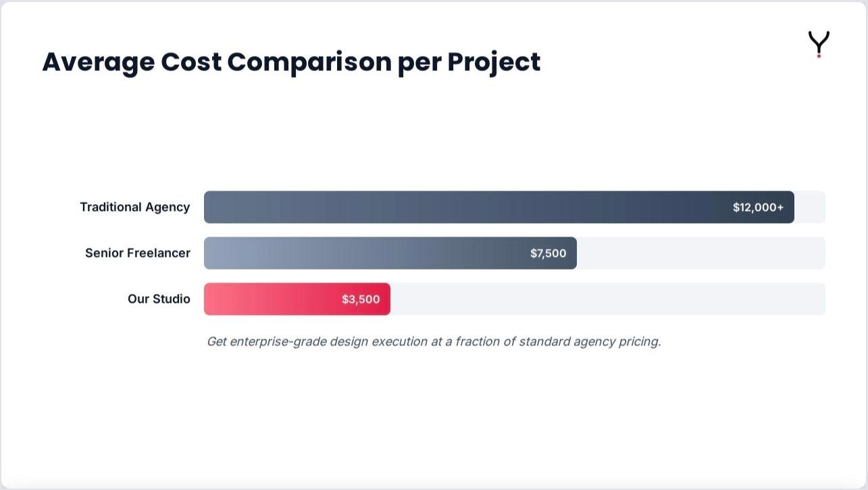This screenshot has width=868, height=490.
Task: Select the red Our Studio bar
Action: click(297, 299)
